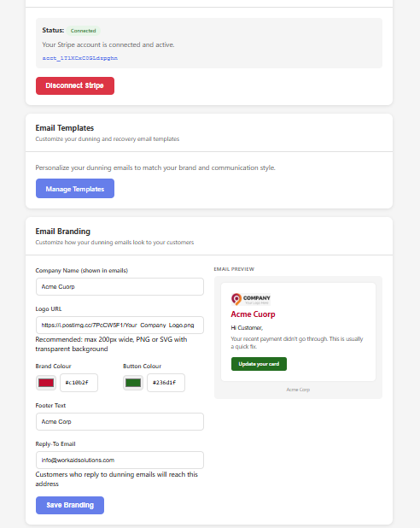
Task: Open the Brand Colour swatch picker
Action: [46, 383]
